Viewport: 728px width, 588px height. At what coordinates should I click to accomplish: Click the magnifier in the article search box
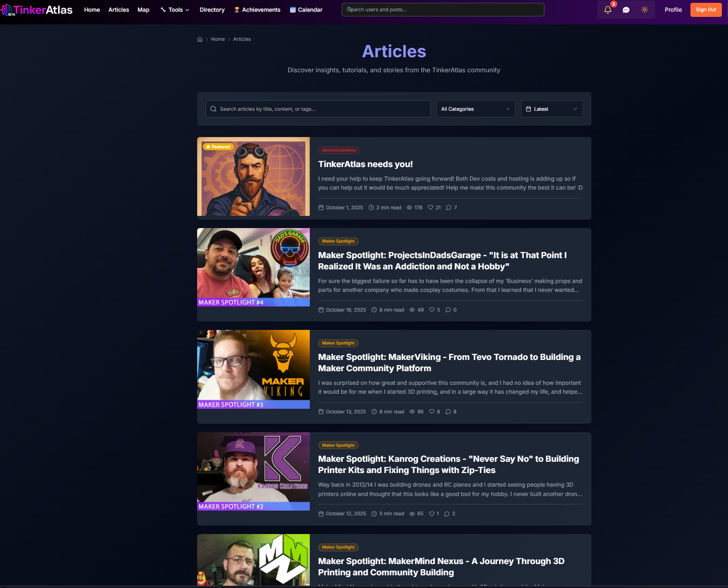point(213,108)
